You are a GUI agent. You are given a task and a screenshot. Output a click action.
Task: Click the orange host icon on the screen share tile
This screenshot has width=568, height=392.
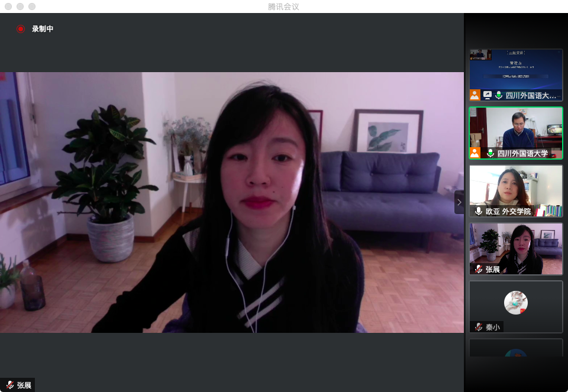tap(475, 95)
